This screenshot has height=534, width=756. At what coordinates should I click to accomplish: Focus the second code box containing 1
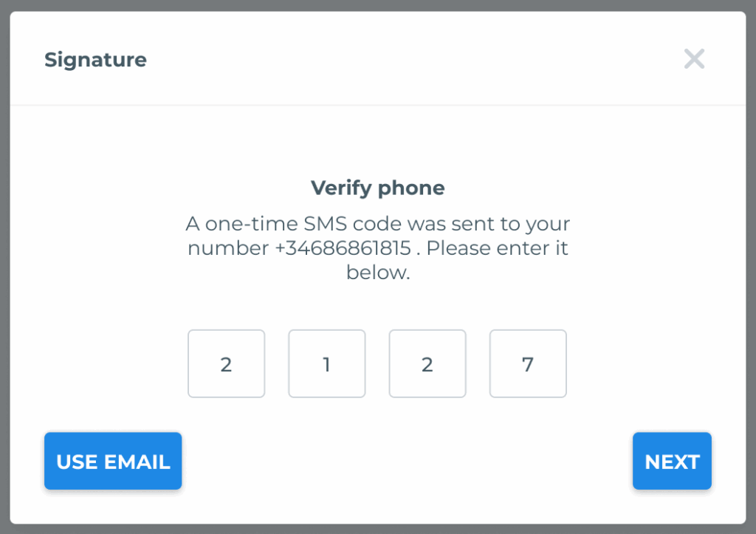[x=326, y=363]
